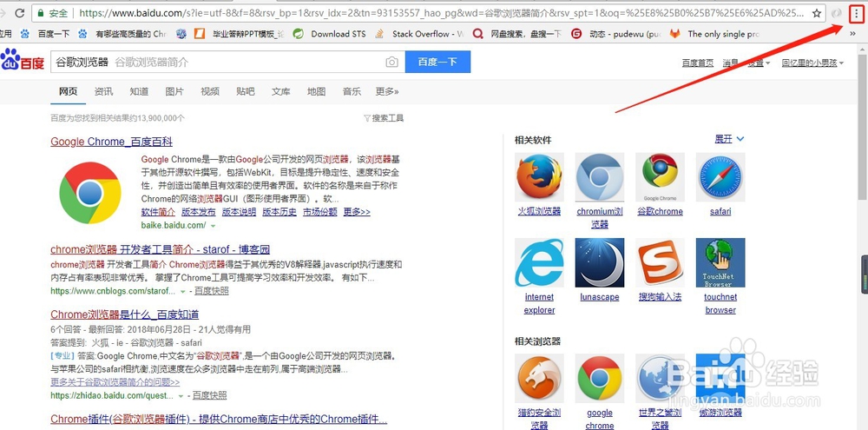Expand arrow next to baike.baidu.com/
This screenshot has height=430, width=868.
(214, 226)
